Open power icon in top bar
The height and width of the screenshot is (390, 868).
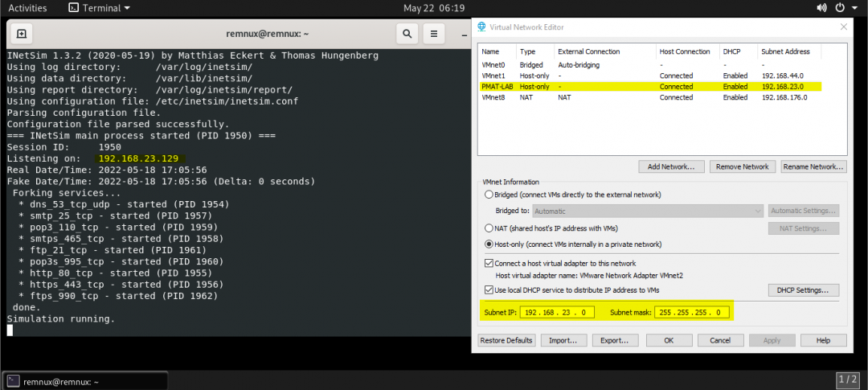[840, 8]
